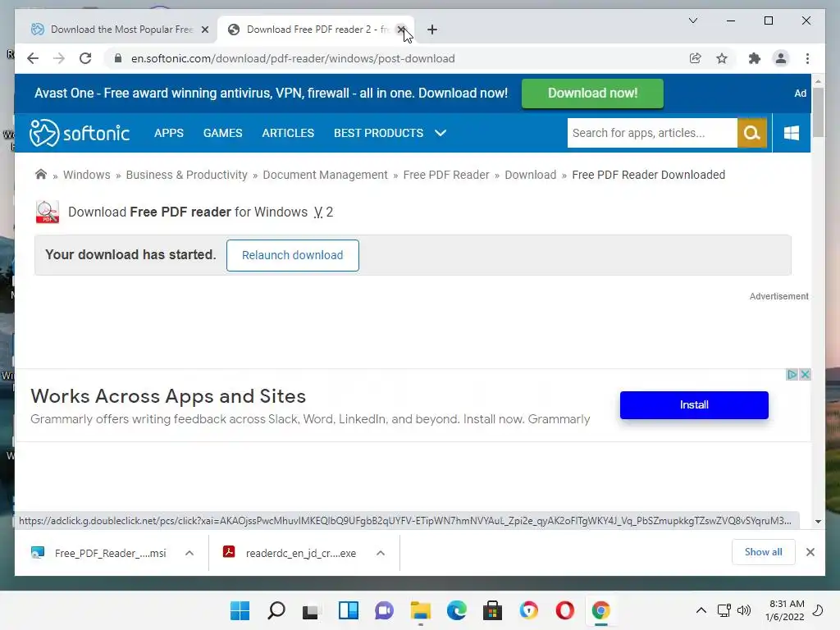Click the address bar URL
The width and height of the screenshot is (840, 630).
(293, 58)
